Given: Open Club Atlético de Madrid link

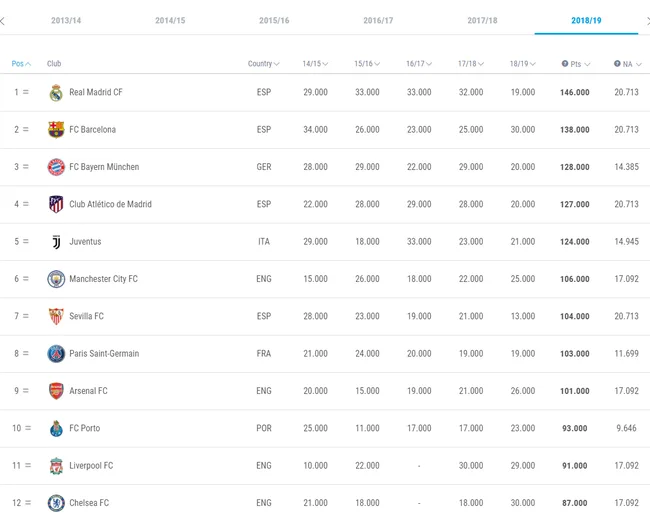Looking at the screenshot, I should pyautogui.click(x=110, y=204).
